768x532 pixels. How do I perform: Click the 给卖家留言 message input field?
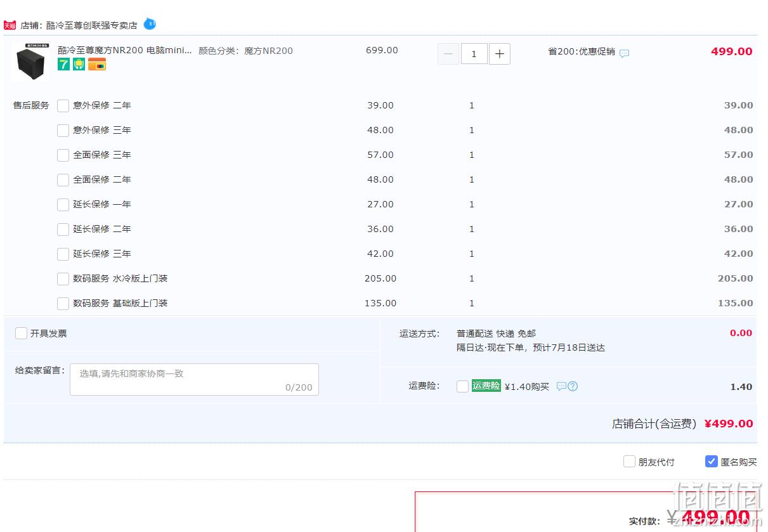[194, 379]
